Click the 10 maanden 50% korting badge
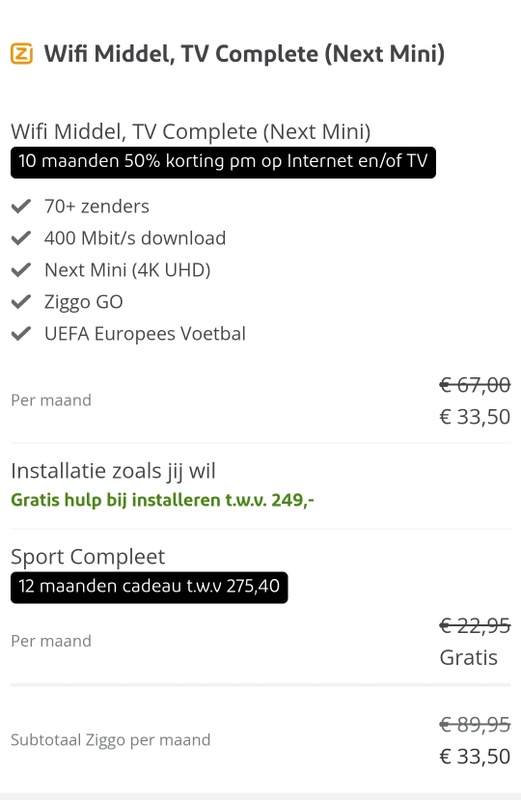This screenshot has height=800, width=521. (223, 162)
